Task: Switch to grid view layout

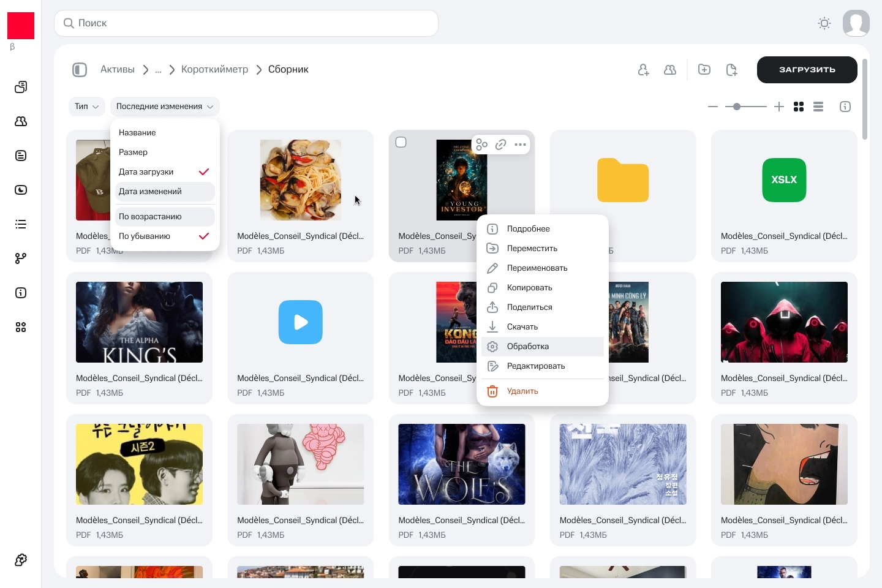Action: (x=799, y=107)
